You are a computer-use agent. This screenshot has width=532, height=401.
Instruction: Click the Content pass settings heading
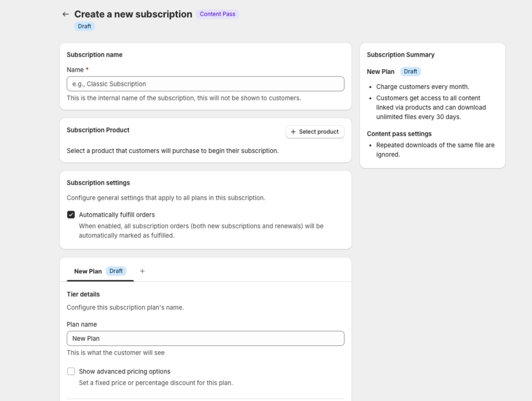(x=399, y=134)
